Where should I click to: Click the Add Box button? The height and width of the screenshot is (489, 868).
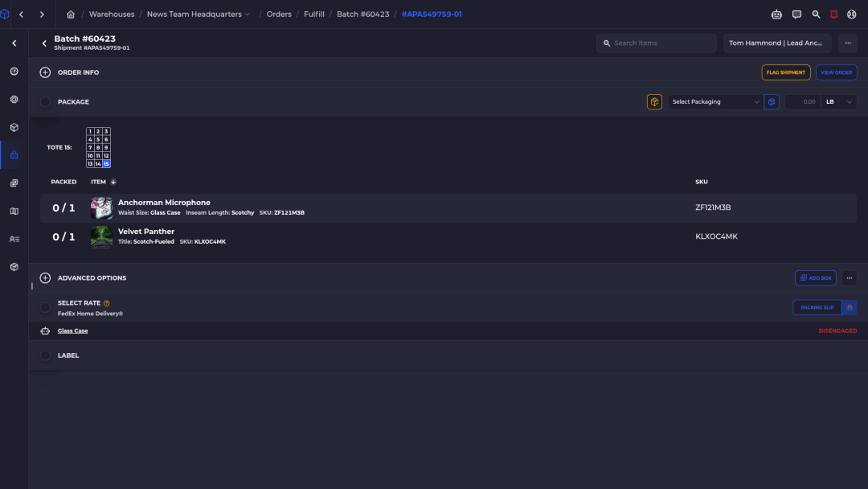(816, 278)
